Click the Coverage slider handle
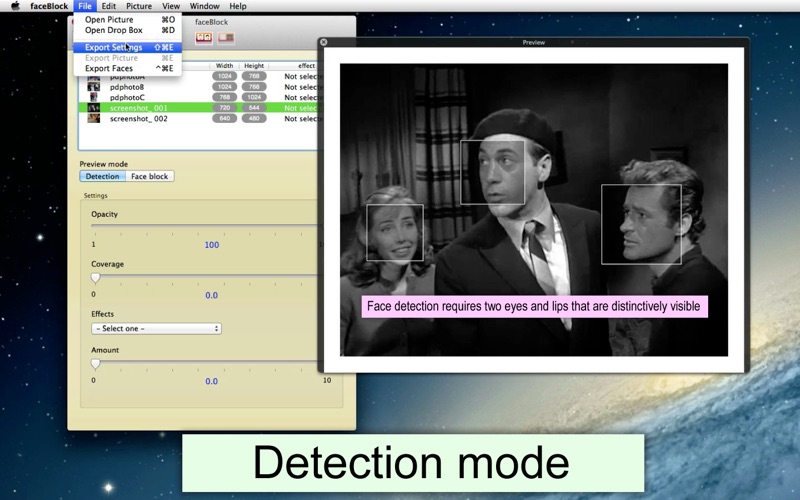800x500 pixels. [x=95, y=278]
